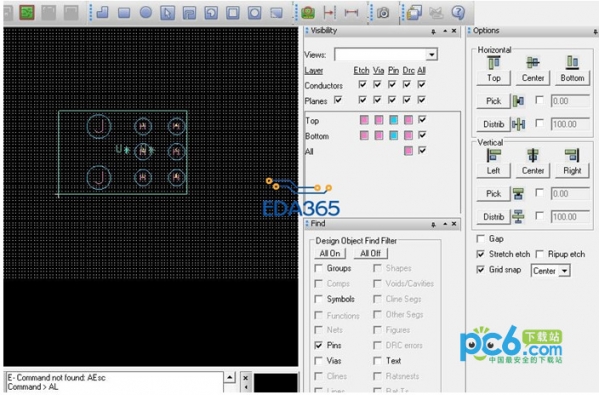Toggle the Pins find filter checkbox
Screen dimensions: 599x395
[318, 345]
